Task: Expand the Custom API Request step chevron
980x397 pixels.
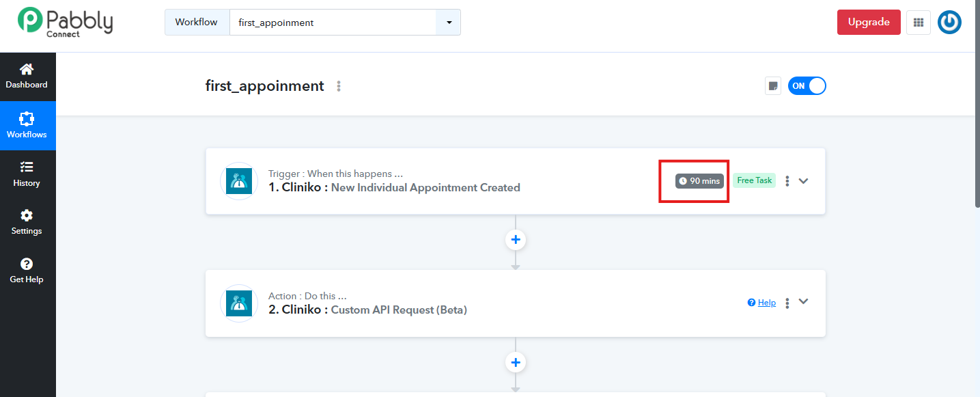Action: pyautogui.click(x=804, y=302)
